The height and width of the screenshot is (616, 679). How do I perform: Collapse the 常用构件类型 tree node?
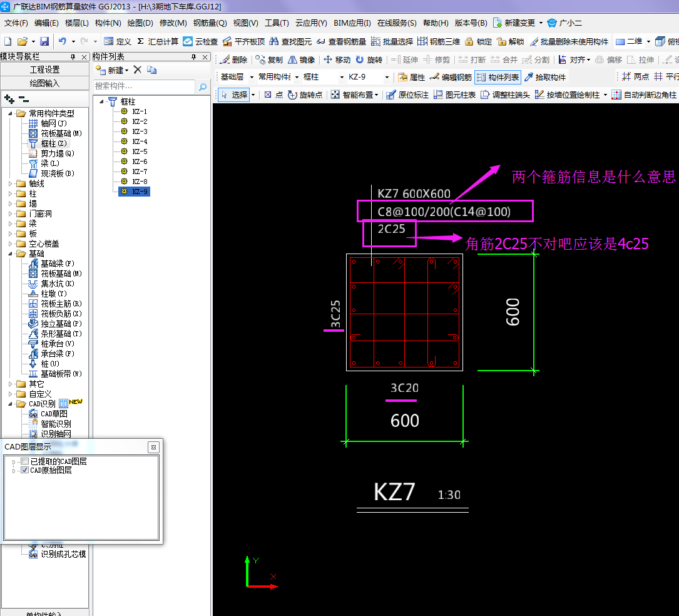(10, 113)
